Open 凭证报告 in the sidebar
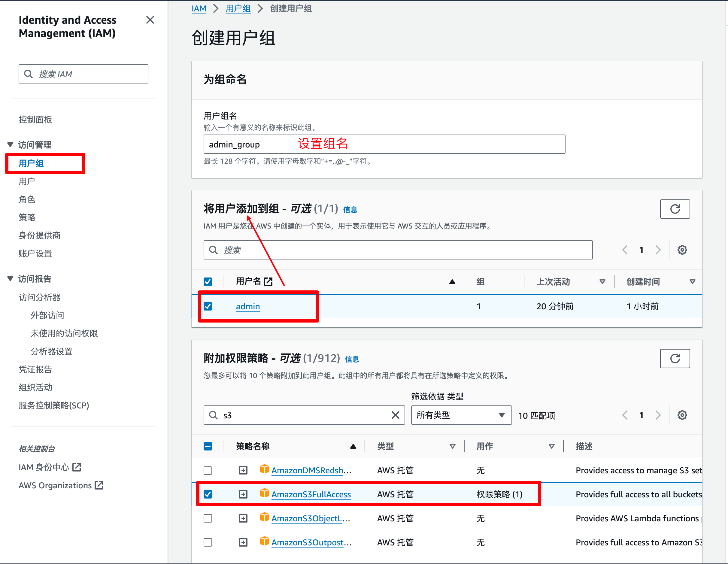This screenshot has height=564, width=728. click(x=35, y=369)
